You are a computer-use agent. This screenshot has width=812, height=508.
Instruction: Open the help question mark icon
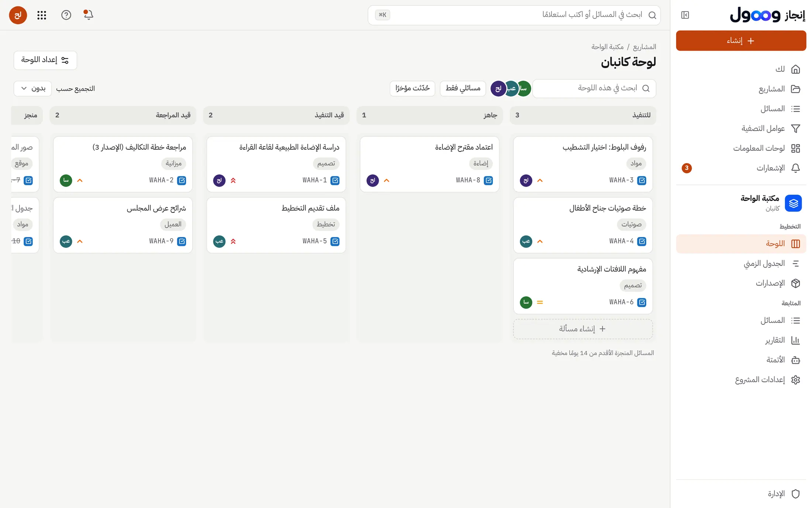66,15
